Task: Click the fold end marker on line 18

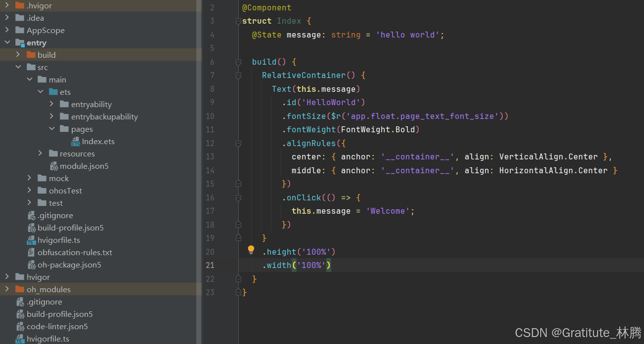Action: coord(238,225)
